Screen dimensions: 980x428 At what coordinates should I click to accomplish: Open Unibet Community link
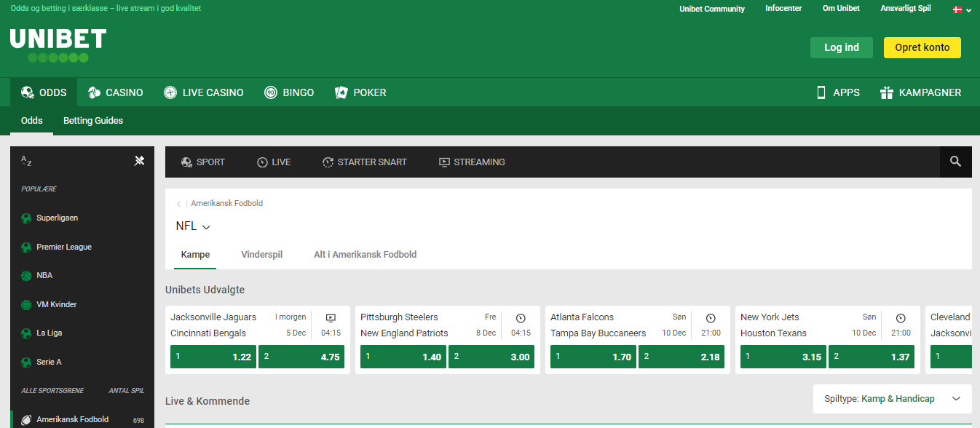(712, 9)
